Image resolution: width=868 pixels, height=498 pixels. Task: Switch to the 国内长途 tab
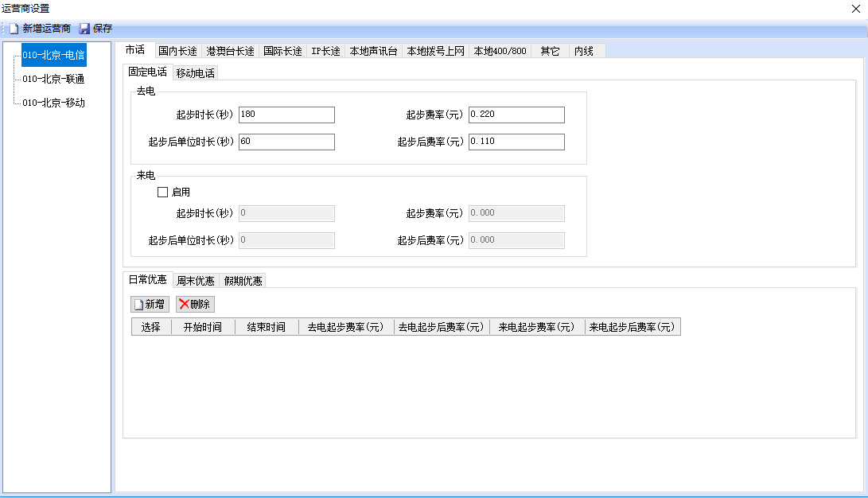pos(177,51)
